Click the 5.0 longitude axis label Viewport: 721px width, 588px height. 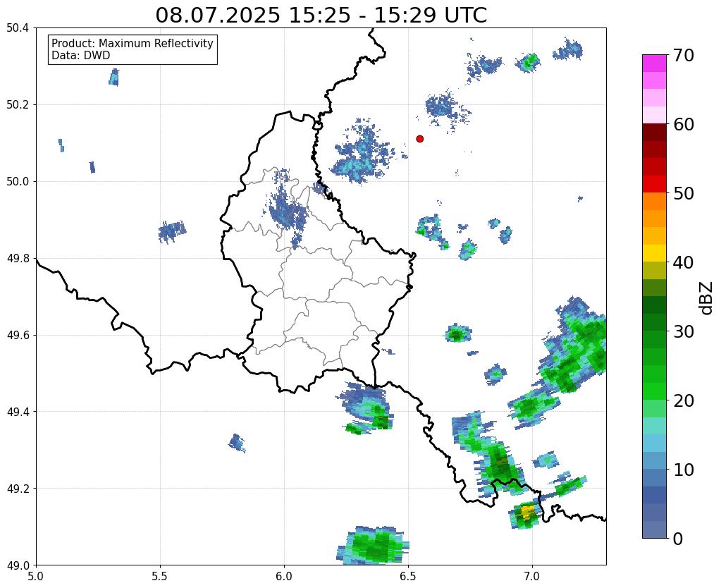pyautogui.click(x=36, y=576)
